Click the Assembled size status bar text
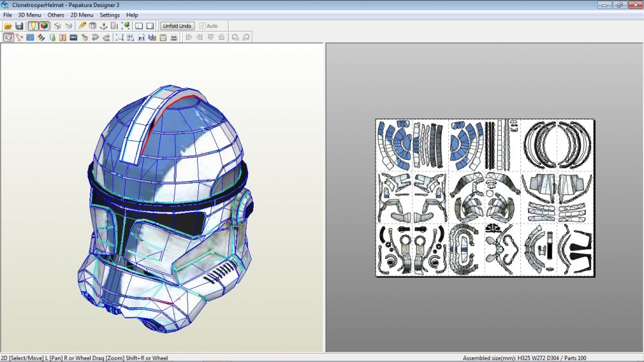644x362 pixels. click(x=524, y=358)
